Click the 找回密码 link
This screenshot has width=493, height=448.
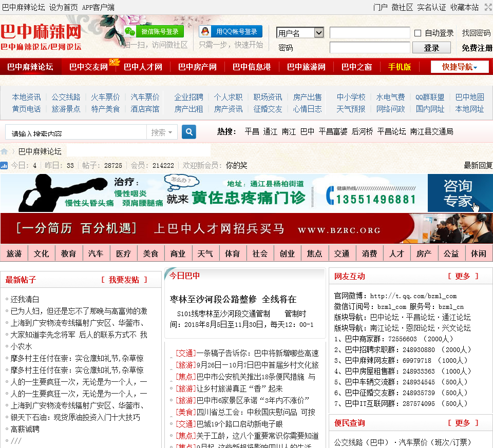click(x=476, y=33)
